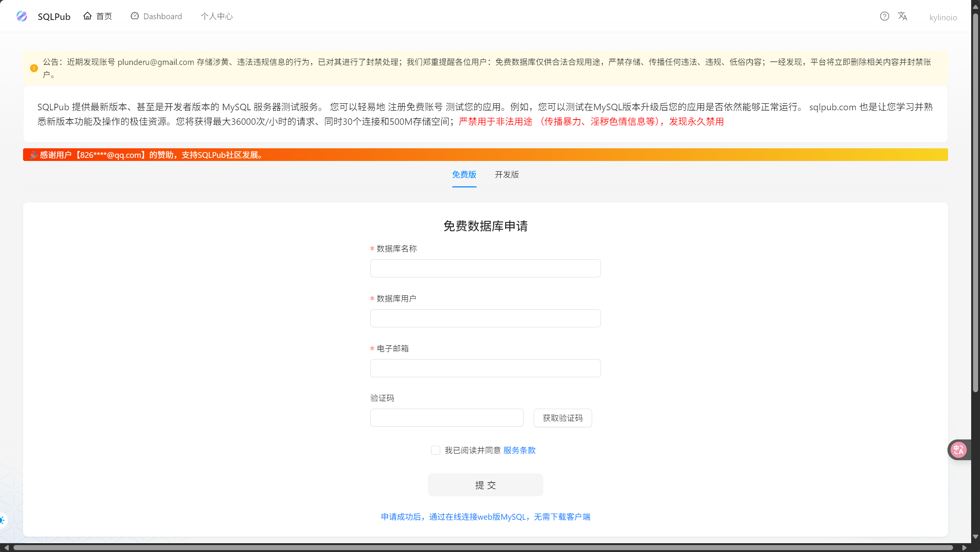Viewport: 980px width, 552px height.
Task: Open the online web MySQL connection link
Action: [485, 517]
